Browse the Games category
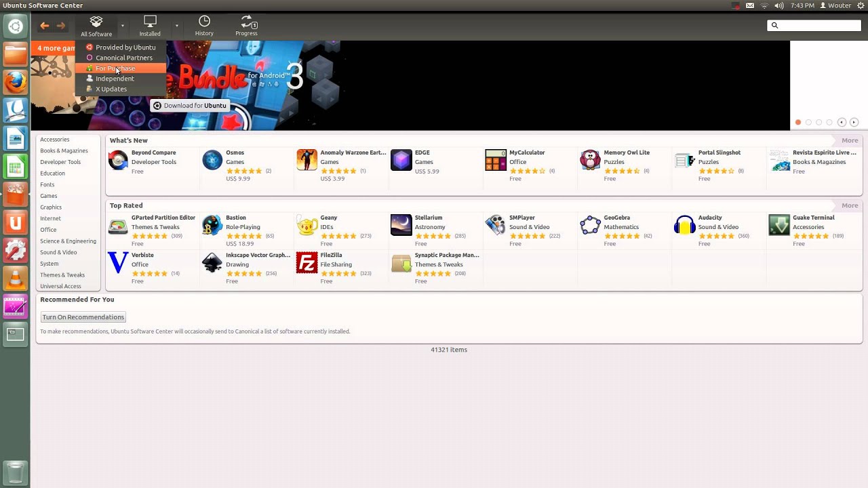The width and height of the screenshot is (868, 488). (49, 196)
